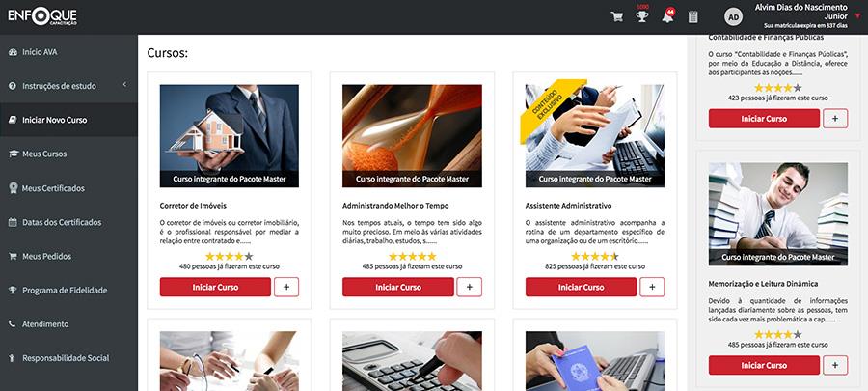Click star rating of Corretor de Imóveis
868x391 pixels.
[230, 257]
